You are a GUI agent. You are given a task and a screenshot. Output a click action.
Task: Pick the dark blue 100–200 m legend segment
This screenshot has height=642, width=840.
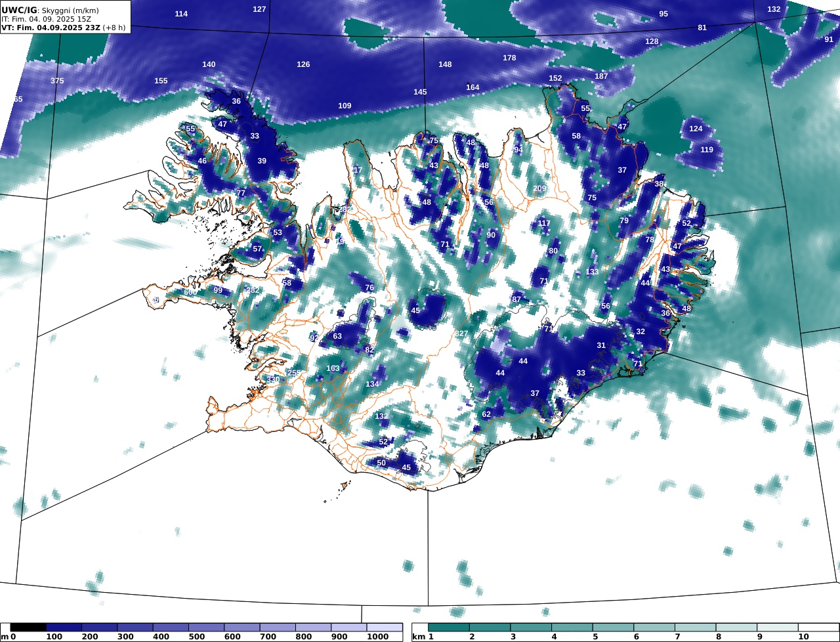point(64,628)
